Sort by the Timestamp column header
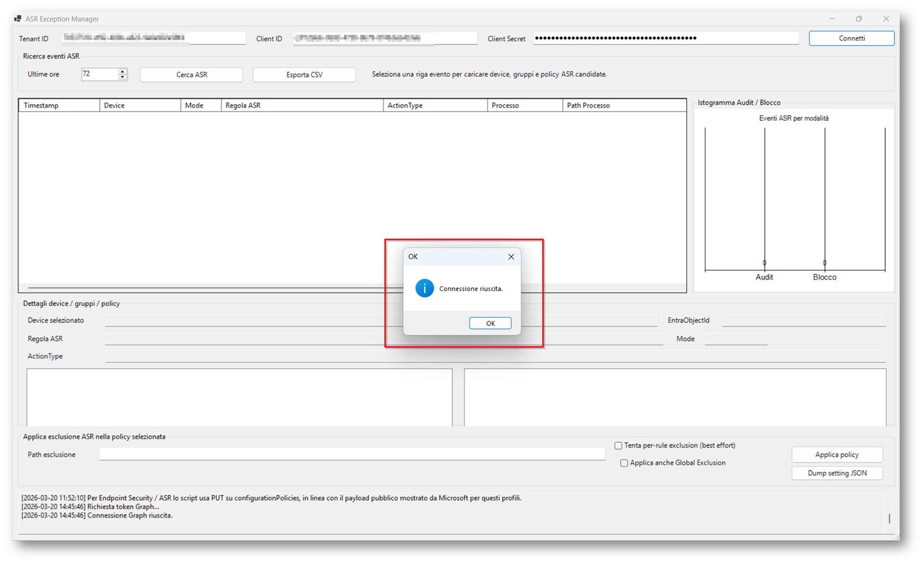The height and width of the screenshot is (565, 924). tap(59, 105)
